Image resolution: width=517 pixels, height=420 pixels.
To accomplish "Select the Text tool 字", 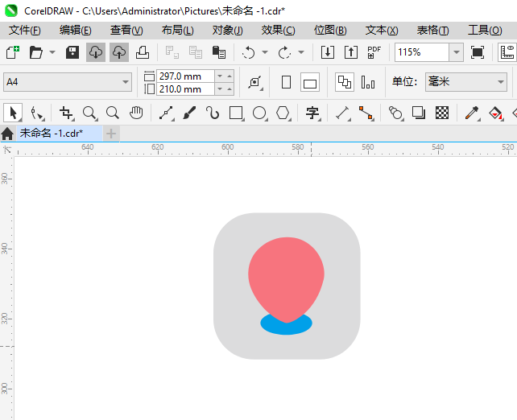I will click(x=313, y=113).
